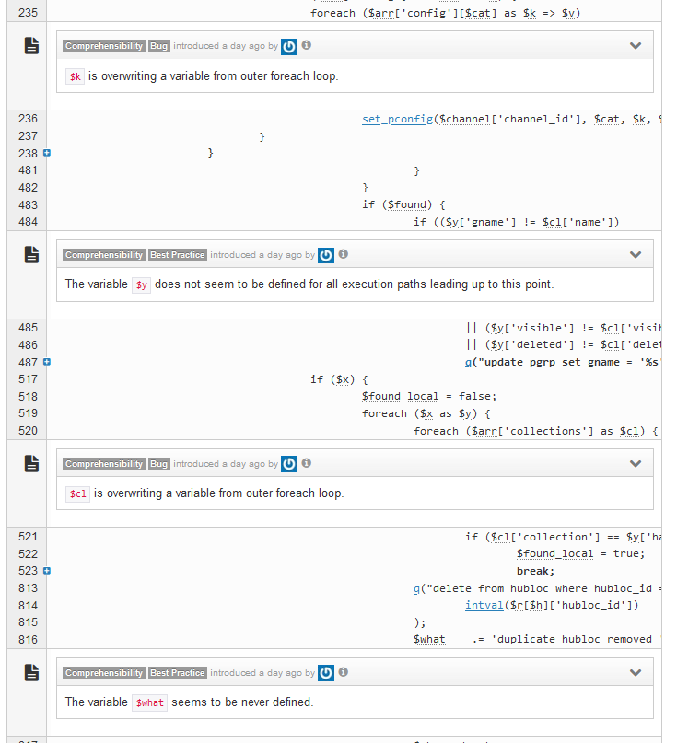Open the chevron dropdown on the $y issue
This screenshot has width=700, height=743.
(635, 255)
